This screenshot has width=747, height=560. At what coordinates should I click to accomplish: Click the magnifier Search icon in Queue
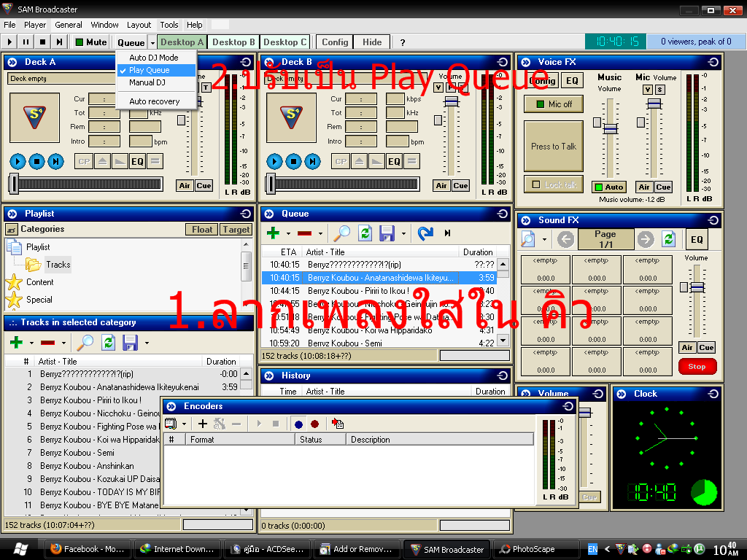[341, 233]
